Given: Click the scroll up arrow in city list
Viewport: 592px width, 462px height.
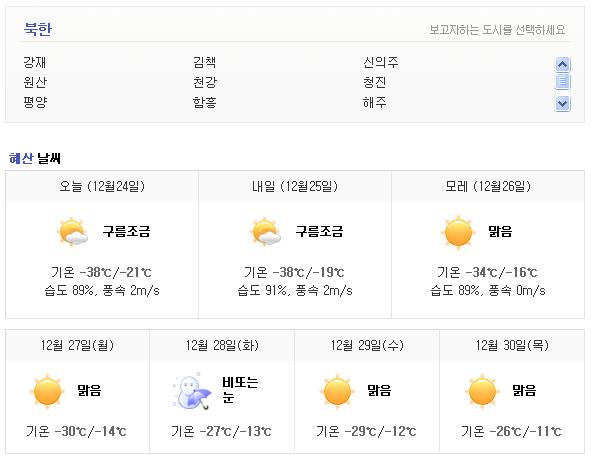Looking at the screenshot, I should pyautogui.click(x=562, y=64).
